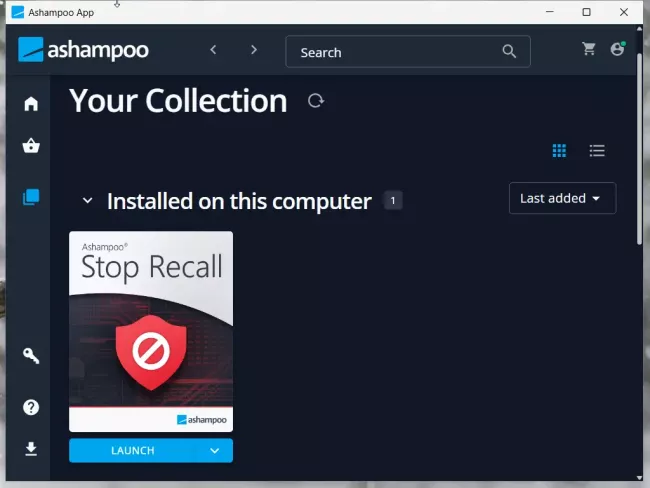
Task: Click the Ashampoo App title bar icon
Action: (17, 12)
